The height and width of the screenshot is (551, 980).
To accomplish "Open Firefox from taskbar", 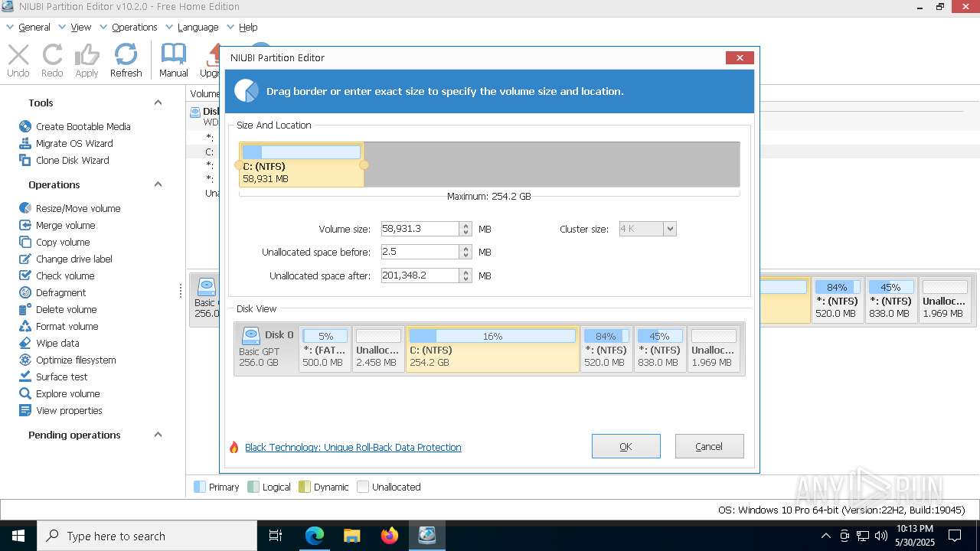I will tap(390, 536).
